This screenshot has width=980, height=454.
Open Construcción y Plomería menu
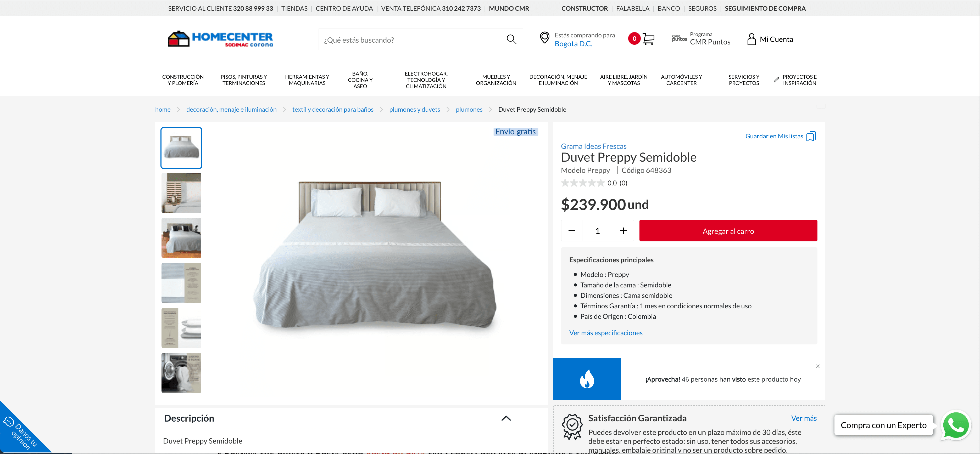coord(183,80)
